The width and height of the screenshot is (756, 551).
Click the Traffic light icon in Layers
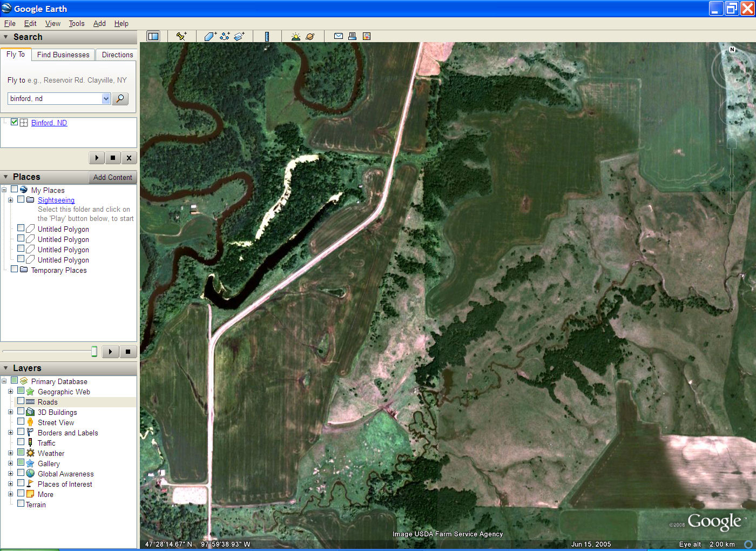click(30, 443)
